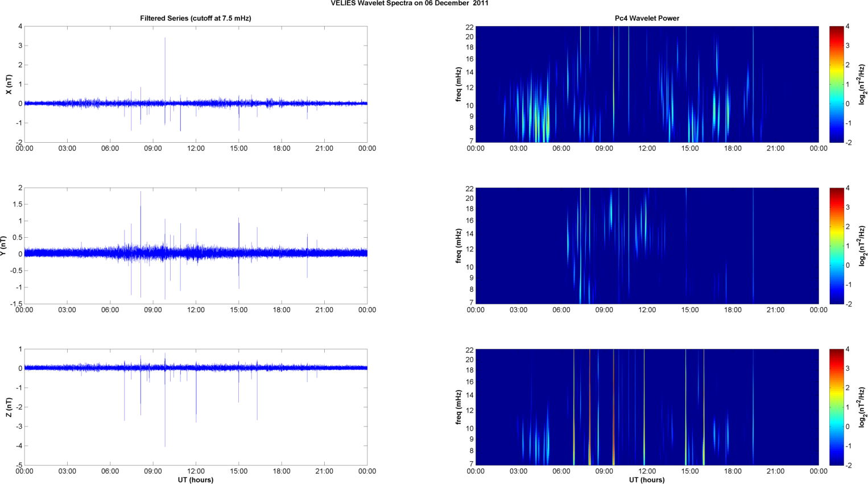Click the Z (nT) axis label

point(9,407)
